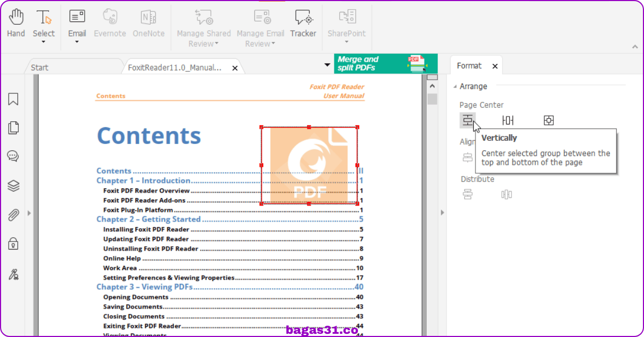Click the top-left resize handle of image
Viewport: 644px width, 337px height.
click(261, 127)
